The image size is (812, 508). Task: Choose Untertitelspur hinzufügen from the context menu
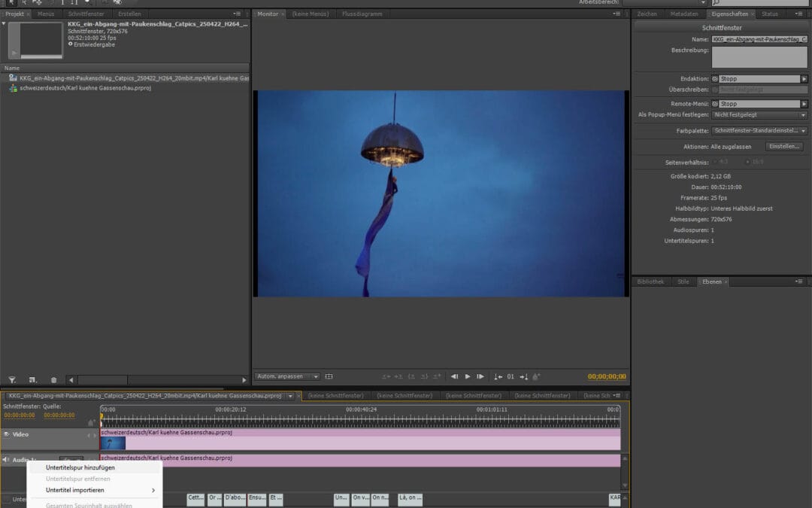(x=80, y=467)
